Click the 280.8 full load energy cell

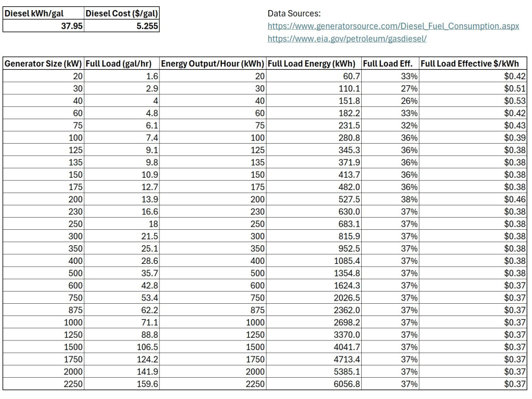point(314,137)
